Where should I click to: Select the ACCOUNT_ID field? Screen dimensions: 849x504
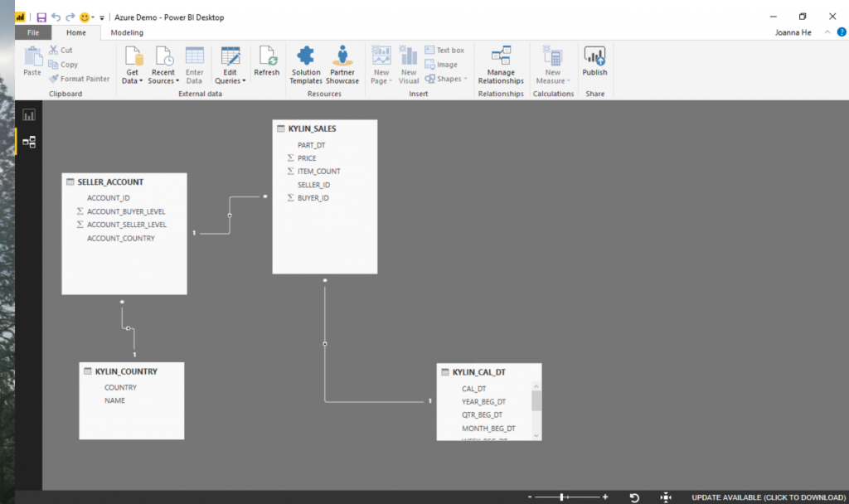point(109,198)
